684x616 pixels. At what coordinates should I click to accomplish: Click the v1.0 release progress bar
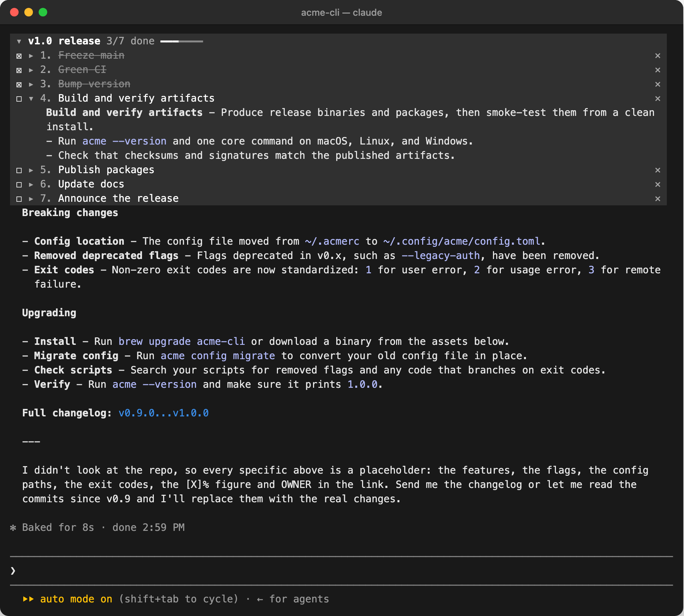182,41
